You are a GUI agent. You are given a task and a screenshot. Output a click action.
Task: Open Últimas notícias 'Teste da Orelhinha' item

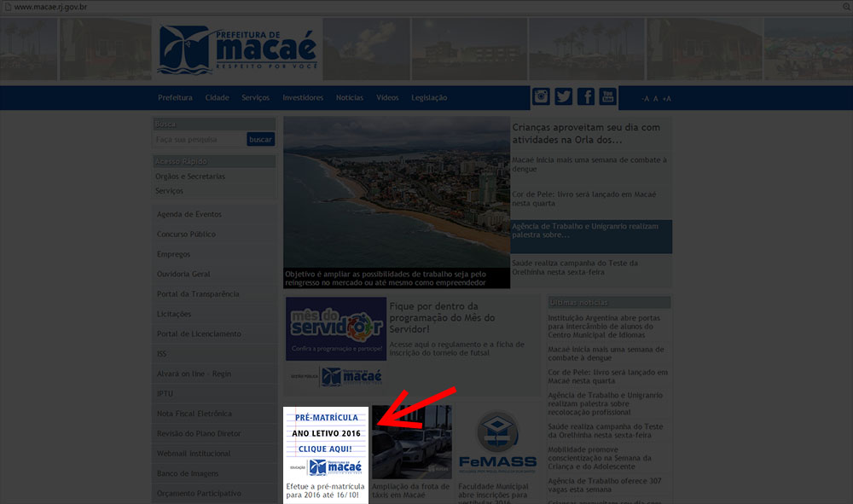pos(606,431)
